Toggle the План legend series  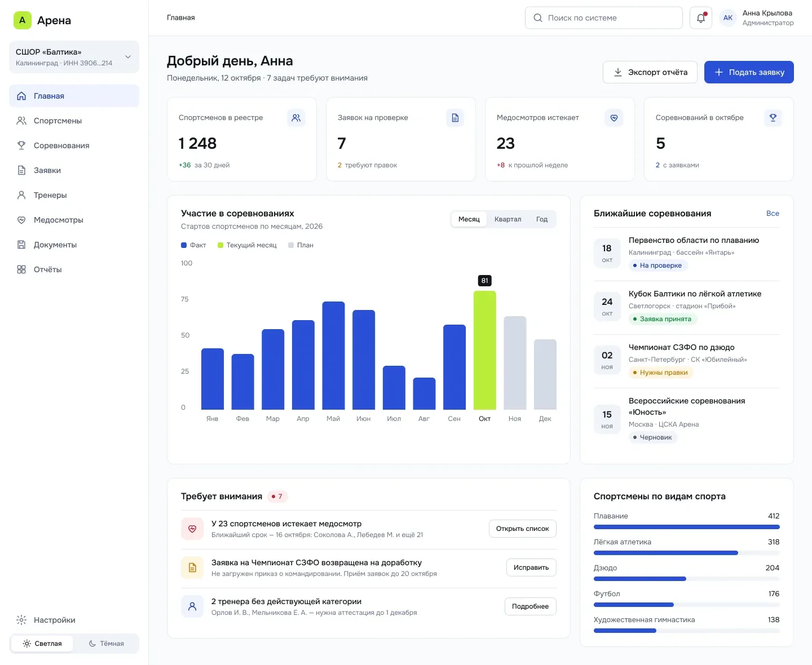[x=301, y=245]
